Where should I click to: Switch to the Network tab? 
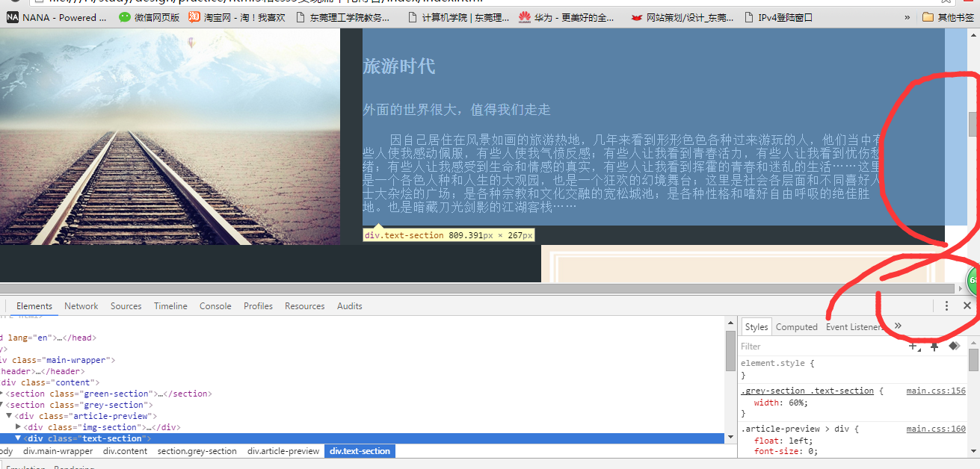click(81, 306)
